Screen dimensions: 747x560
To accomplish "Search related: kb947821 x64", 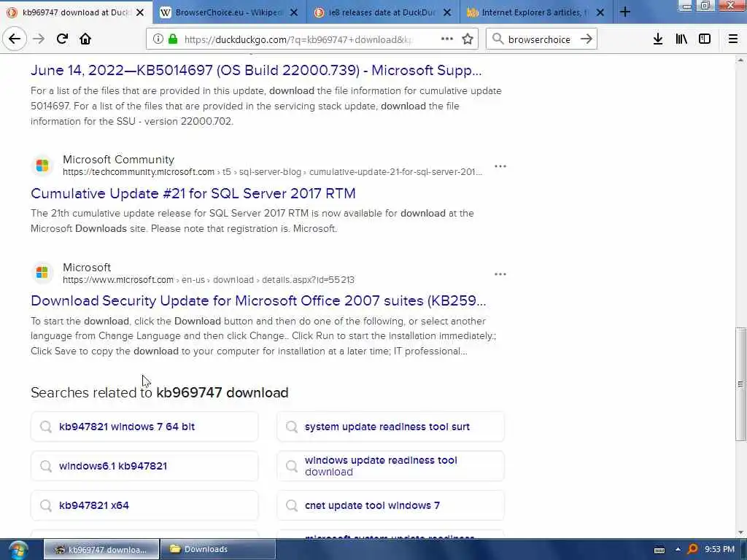I will pyautogui.click(x=144, y=505).
